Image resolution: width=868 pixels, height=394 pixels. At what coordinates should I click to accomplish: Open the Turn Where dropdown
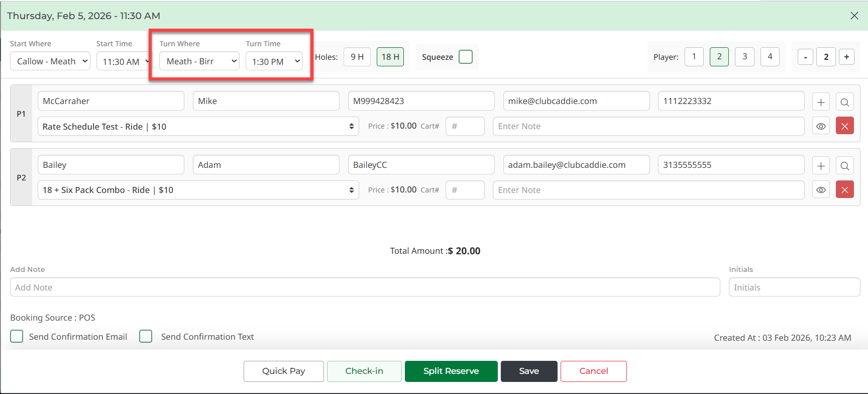(x=199, y=61)
